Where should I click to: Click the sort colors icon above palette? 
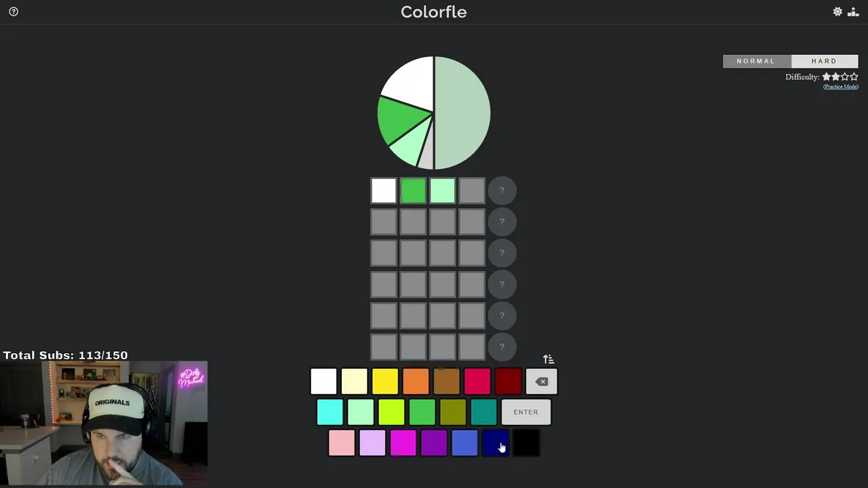[549, 359]
